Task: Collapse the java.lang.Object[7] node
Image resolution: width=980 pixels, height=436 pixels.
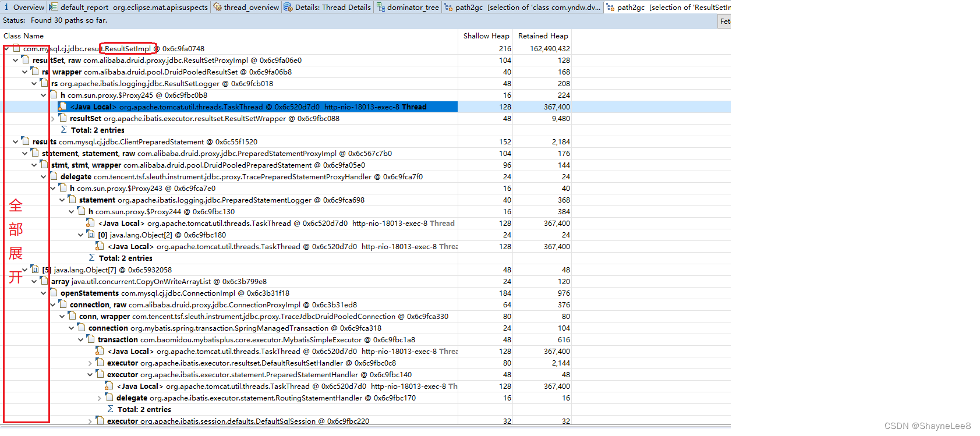Action: 25,270
